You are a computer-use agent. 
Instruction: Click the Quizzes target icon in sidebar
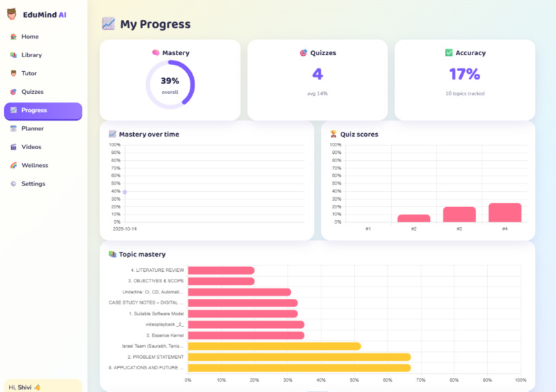(x=14, y=92)
